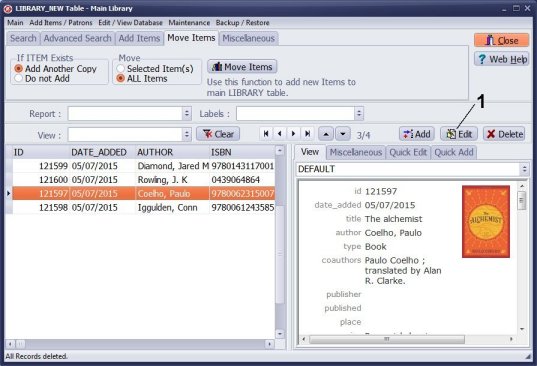Open the Main menu
The image size is (537, 366).
point(15,23)
